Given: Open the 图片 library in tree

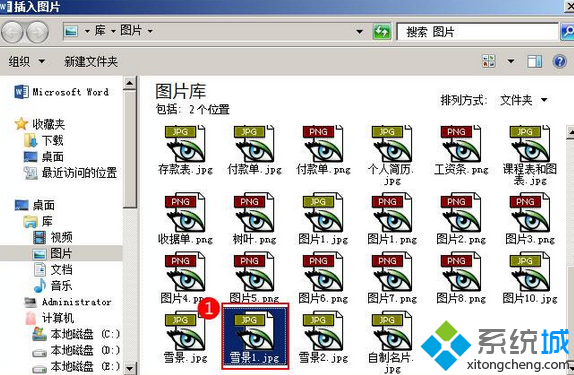Looking at the screenshot, I should click(52, 253).
